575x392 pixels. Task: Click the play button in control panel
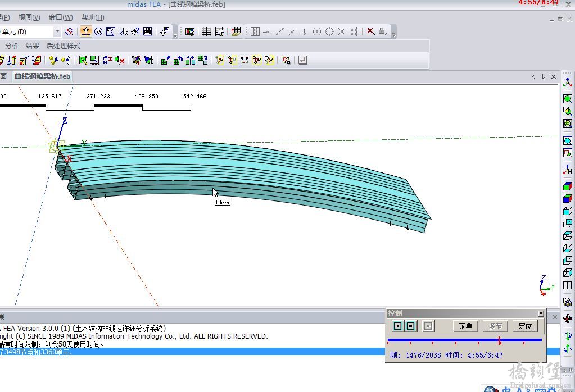pyautogui.click(x=397, y=326)
